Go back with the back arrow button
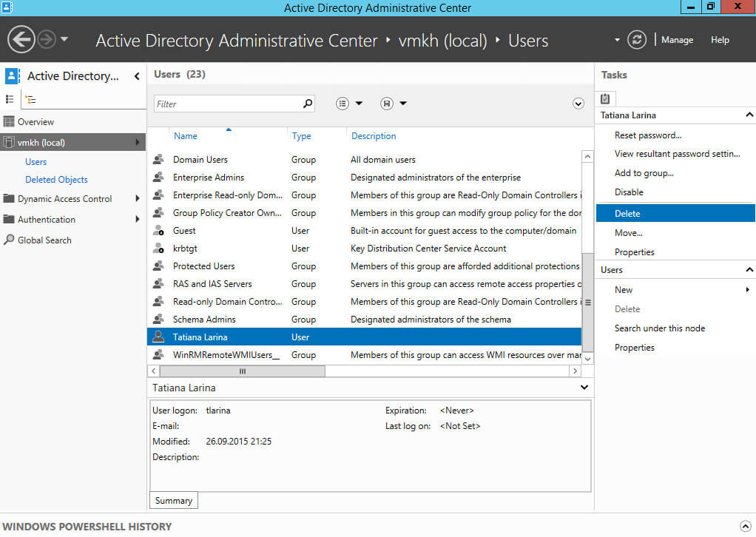The height and width of the screenshot is (537, 756). 21,39
